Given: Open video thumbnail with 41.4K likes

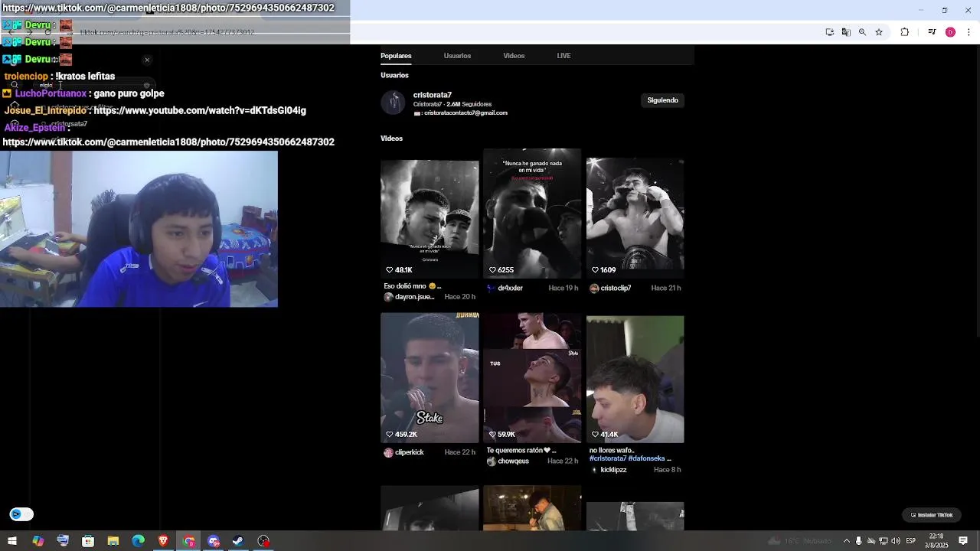Looking at the screenshot, I should coord(635,380).
